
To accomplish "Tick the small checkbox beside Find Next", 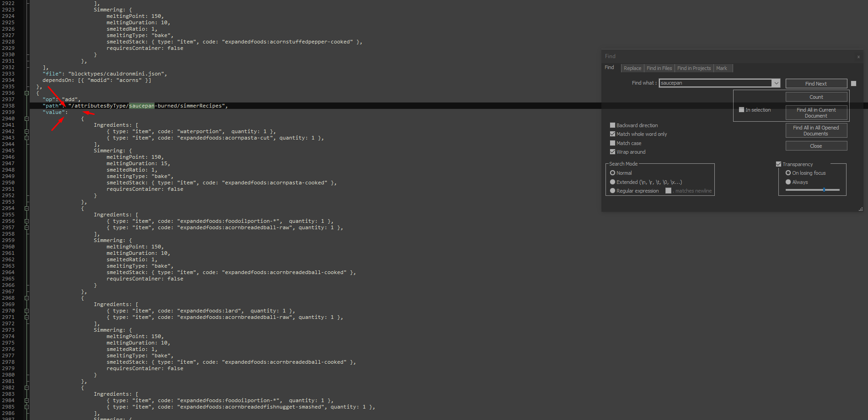I will point(853,84).
